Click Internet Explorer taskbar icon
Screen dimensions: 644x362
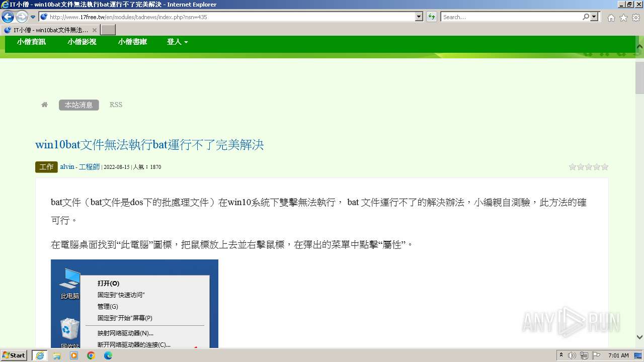pos(39,355)
